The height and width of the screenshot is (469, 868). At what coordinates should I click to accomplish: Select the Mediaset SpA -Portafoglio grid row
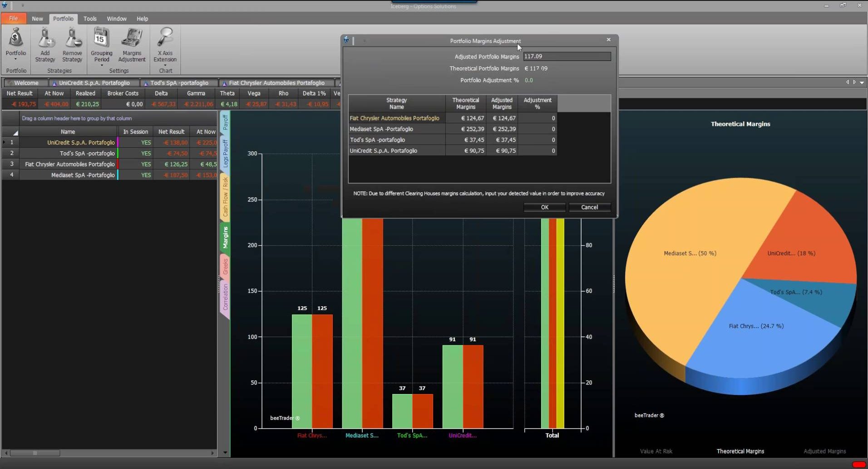coord(109,175)
